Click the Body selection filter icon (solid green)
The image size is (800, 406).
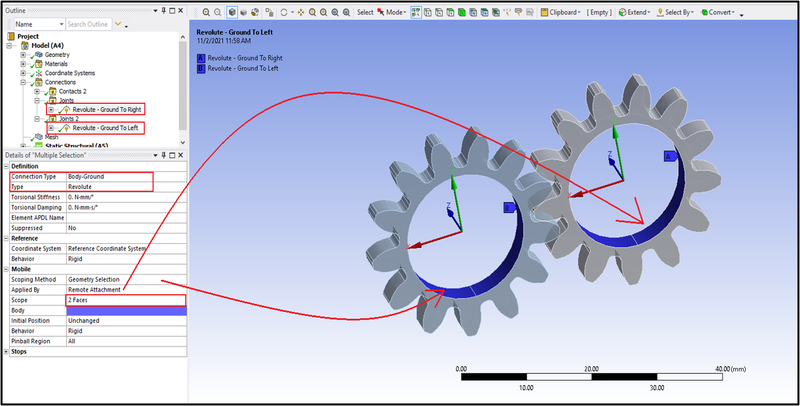pos(462,12)
